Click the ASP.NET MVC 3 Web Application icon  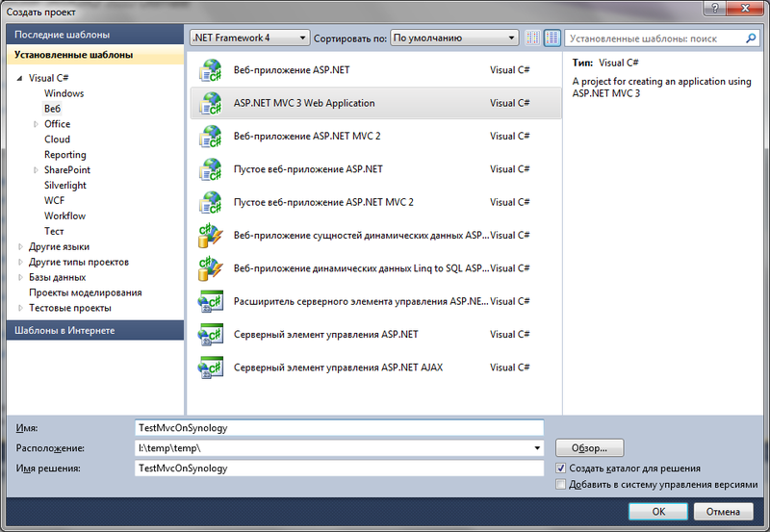pos(211,103)
